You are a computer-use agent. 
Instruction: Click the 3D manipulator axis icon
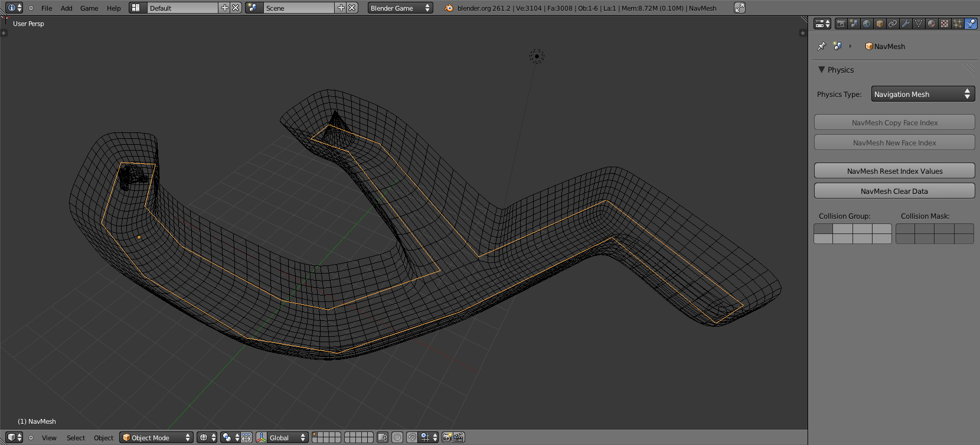tap(262, 437)
